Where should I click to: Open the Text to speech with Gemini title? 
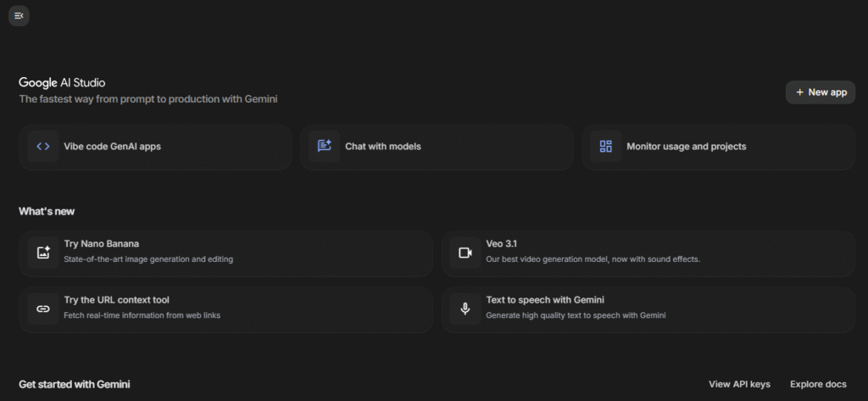click(x=545, y=300)
